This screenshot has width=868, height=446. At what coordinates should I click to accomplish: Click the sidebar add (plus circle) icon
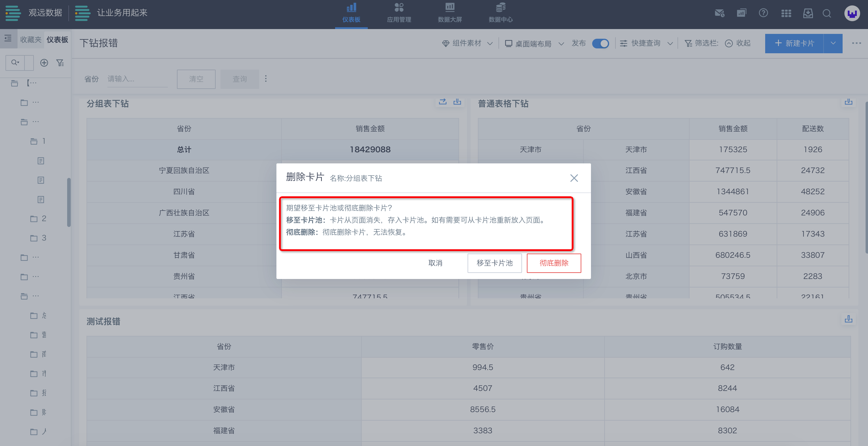click(44, 63)
